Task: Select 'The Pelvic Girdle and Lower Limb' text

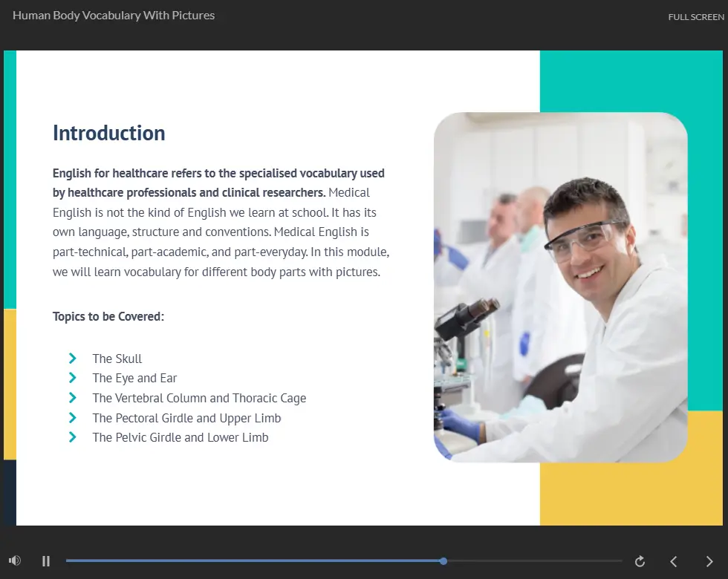Action: (180, 437)
